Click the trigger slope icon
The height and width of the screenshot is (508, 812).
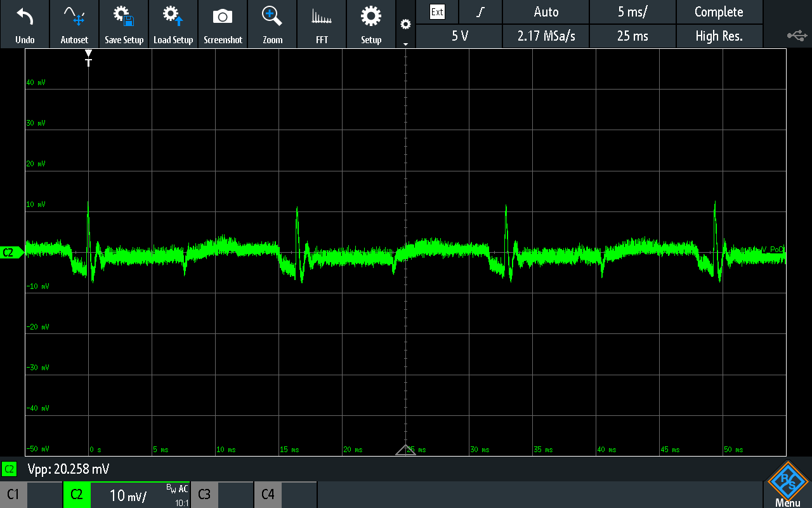tap(480, 11)
